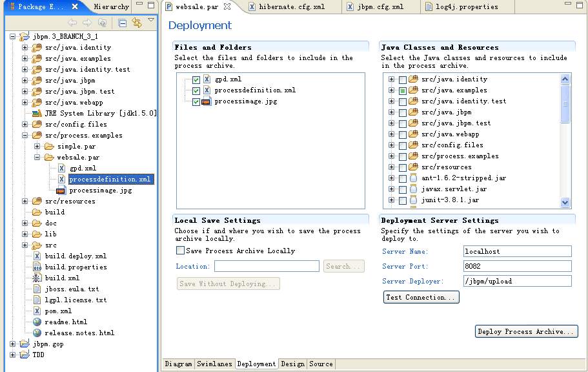This screenshot has height=372, width=588.
Task: Collapse the websale.par folder node
Action: click(37, 158)
